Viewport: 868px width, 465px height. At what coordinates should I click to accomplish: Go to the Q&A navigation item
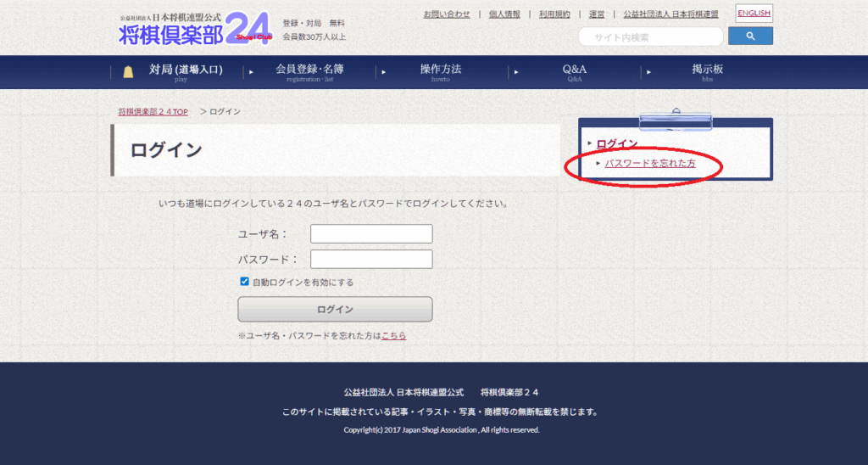coord(574,72)
